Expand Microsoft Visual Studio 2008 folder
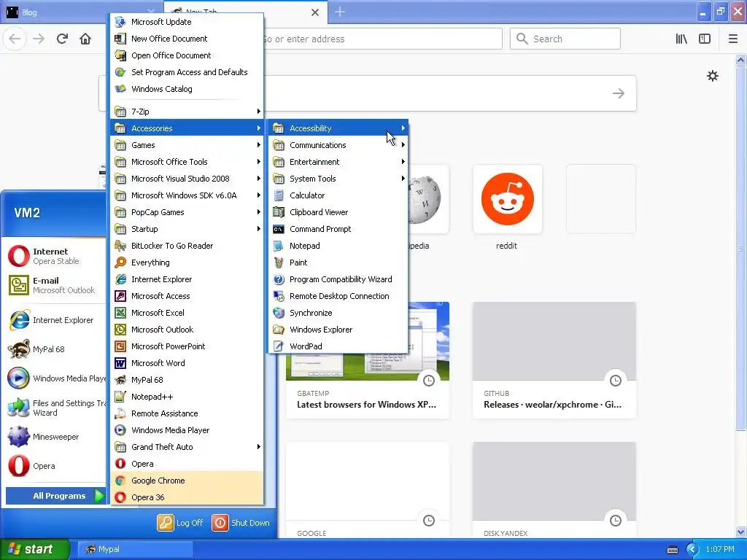Screen dimensions: 747x560 [187, 179]
